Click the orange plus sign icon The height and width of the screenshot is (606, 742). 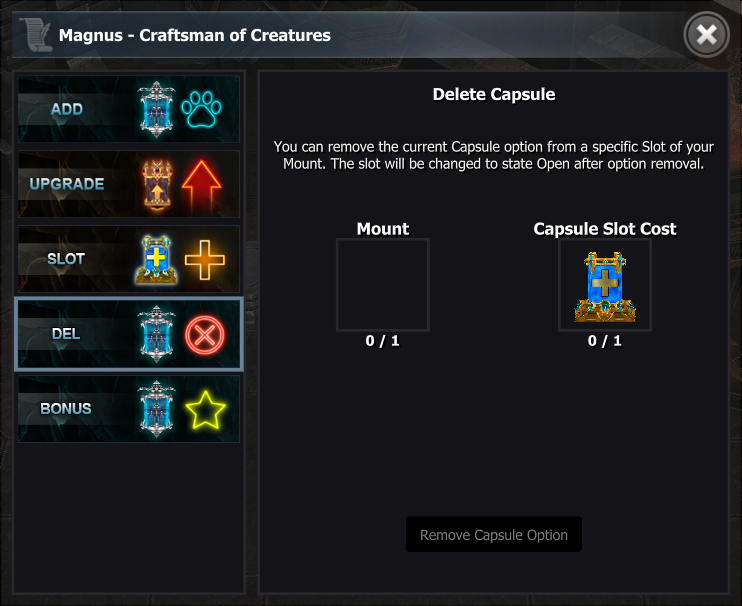[204, 259]
